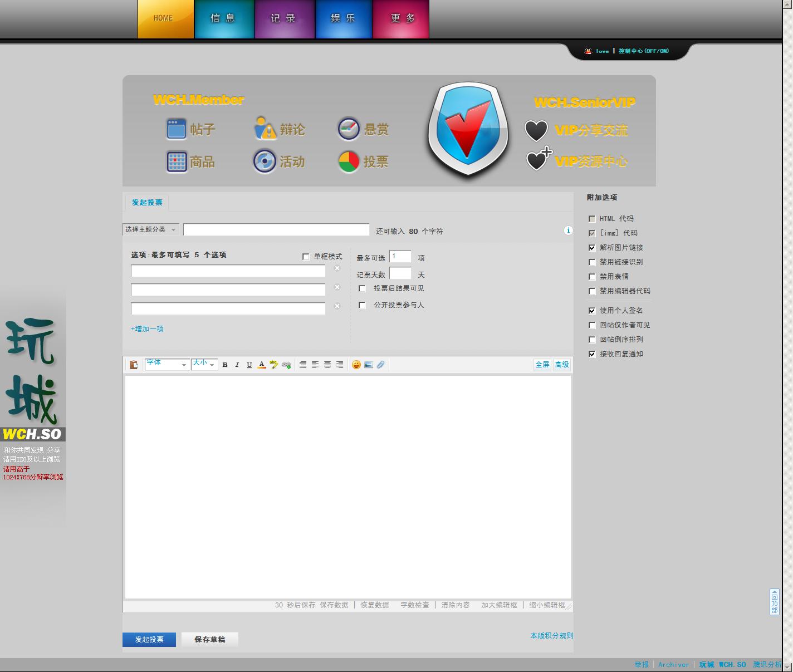793x672 pixels.
Task: Toggle 使用个人签名 checkbox
Action: (x=592, y=311)
